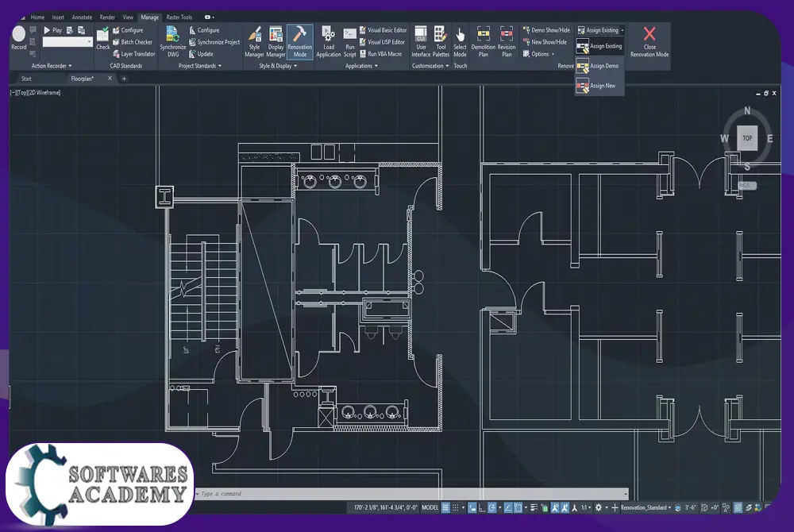Switch to the Insert ribbon tab
Viewport: 794px width, 532px height.
58,17
